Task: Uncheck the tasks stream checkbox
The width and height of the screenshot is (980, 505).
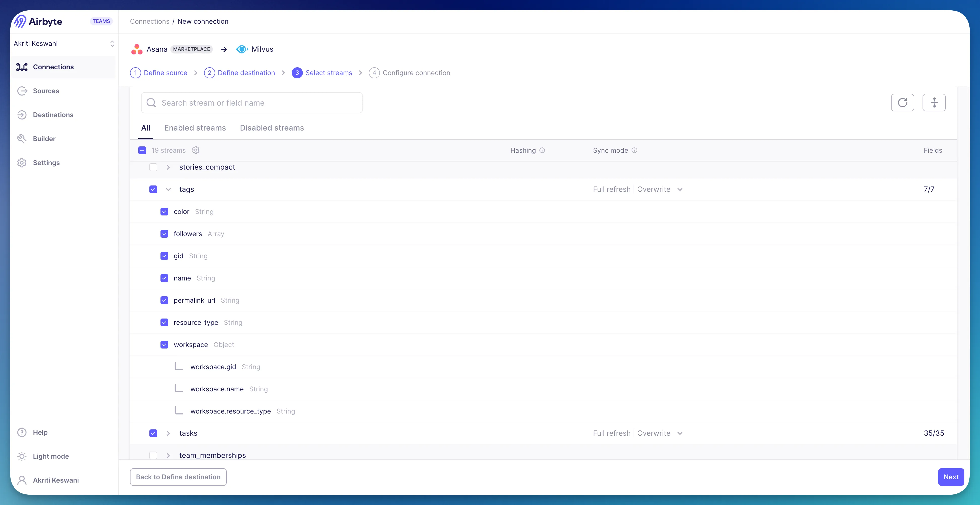Action: (153, 433)
